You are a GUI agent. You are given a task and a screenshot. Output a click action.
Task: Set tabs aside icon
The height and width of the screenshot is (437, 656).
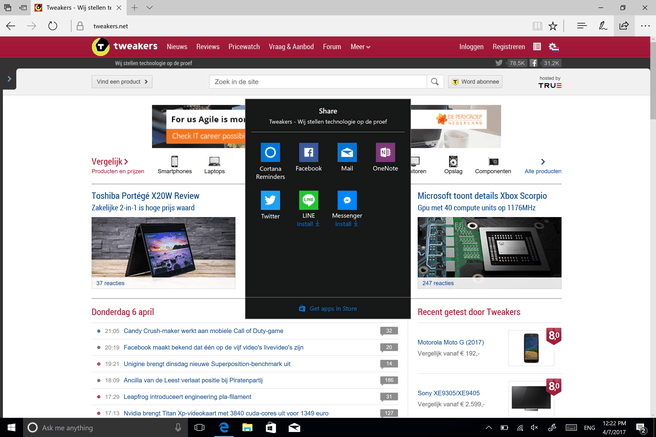click(x=23, y=8)
